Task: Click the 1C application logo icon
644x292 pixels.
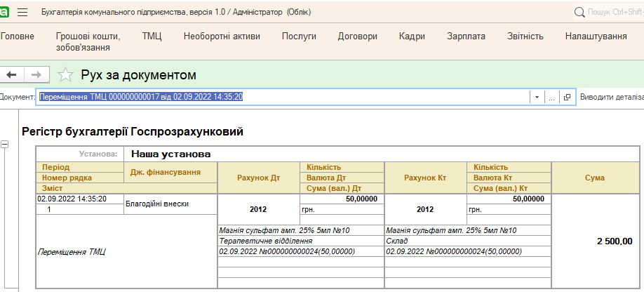Action: 4,12
